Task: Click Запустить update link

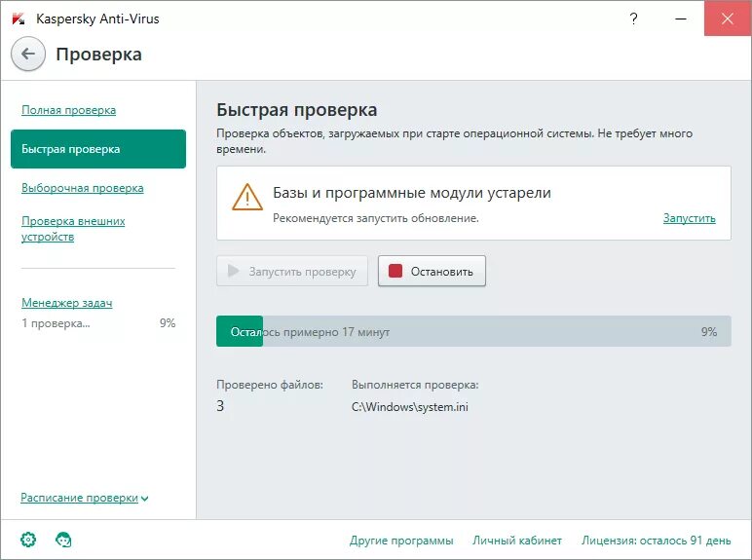Action: tap(690, 218)
